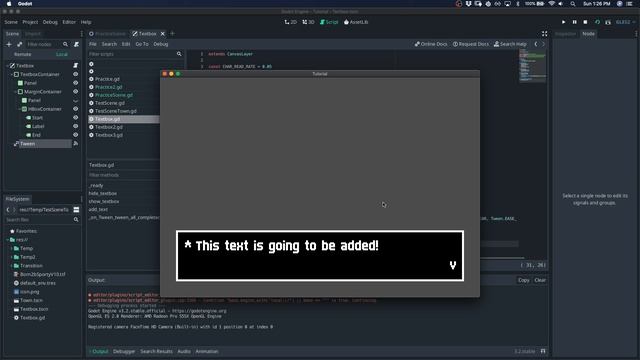Click the FileSystem split mode toggle icon
The image size is (640, 360).
click(x=76, y=209)
